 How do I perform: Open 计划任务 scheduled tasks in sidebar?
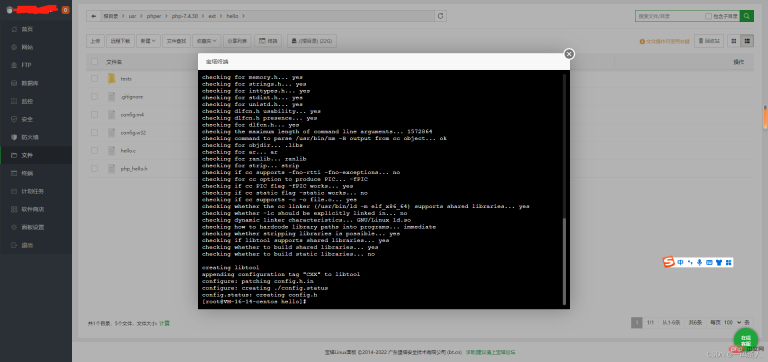36,191
